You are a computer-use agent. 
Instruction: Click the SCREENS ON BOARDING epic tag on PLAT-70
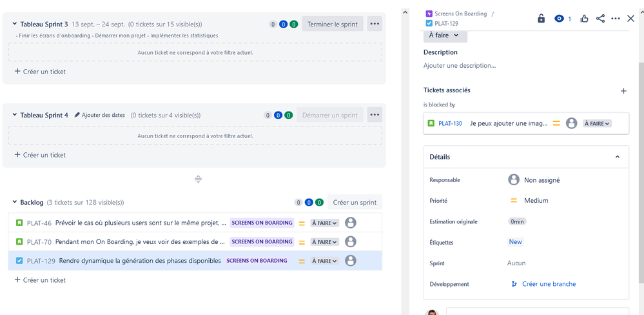pos(262,241)
